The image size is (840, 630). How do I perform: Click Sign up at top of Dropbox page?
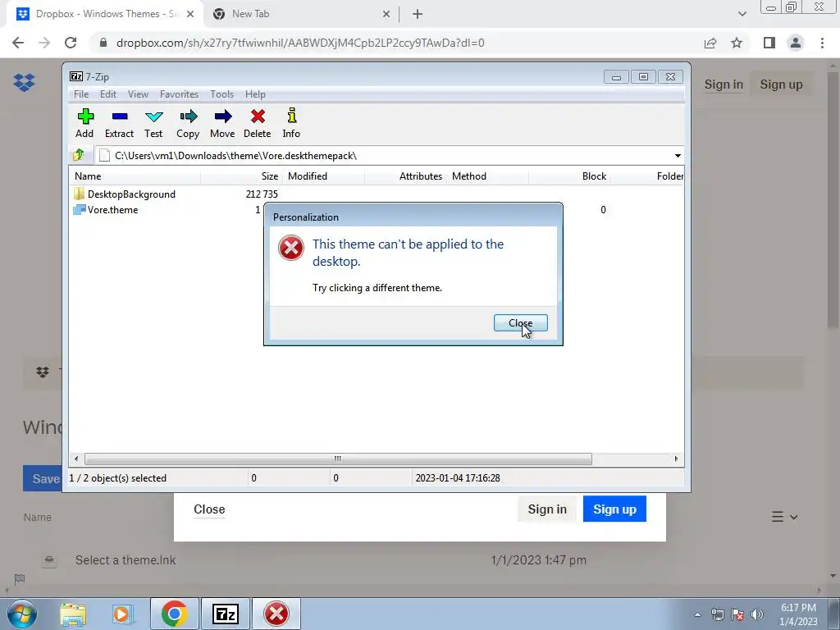[x=781, y=84]
